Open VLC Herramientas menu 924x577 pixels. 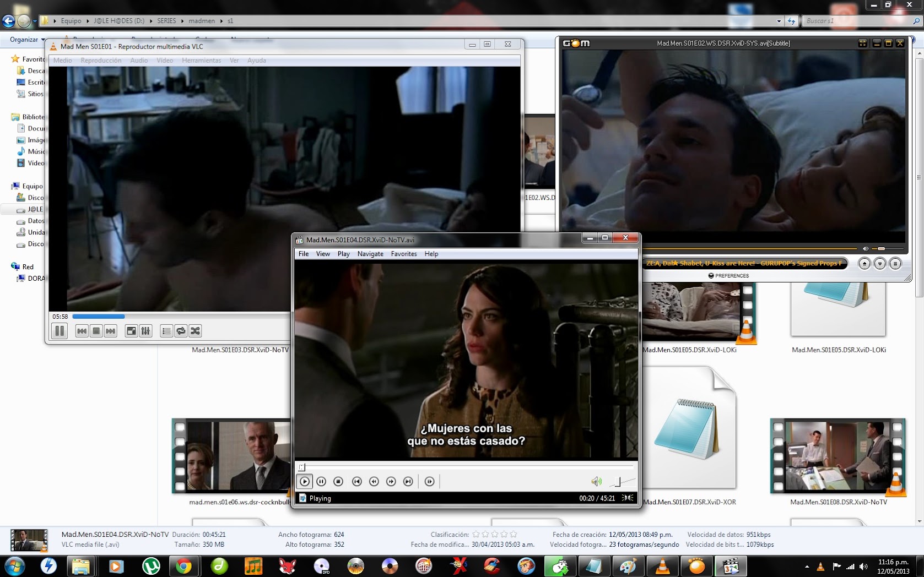(201, 61)
